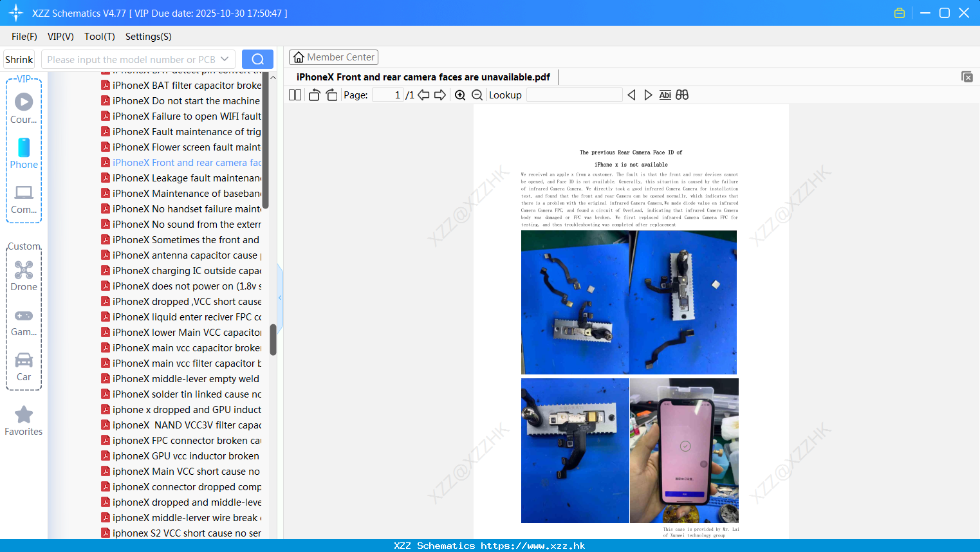Select the iPhoneX Front and rear camera tab
Screen dimensions: 980x552
pyautogui.click(x=423, y=77)
